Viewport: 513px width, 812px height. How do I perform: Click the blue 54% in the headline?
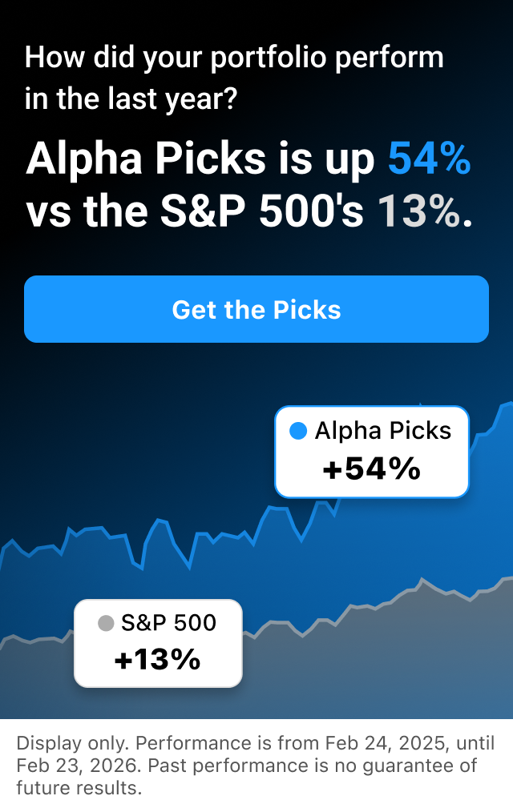pos(429,159)
